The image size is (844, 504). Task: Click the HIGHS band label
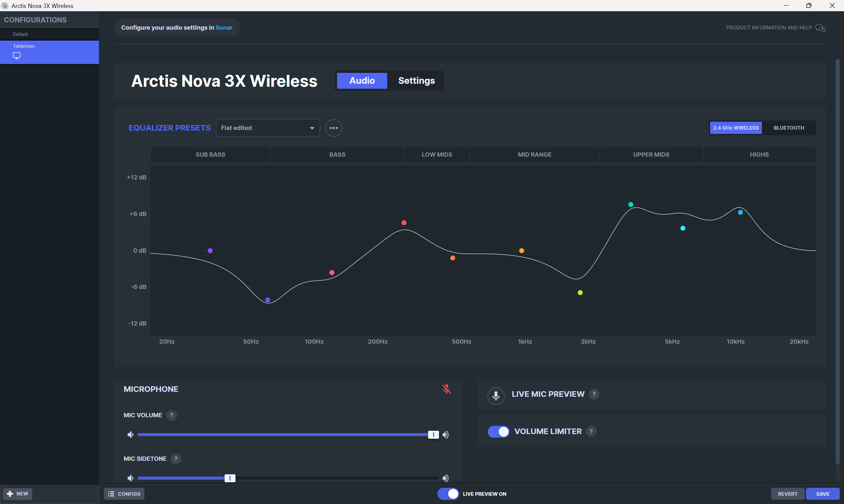coord(759,154)
